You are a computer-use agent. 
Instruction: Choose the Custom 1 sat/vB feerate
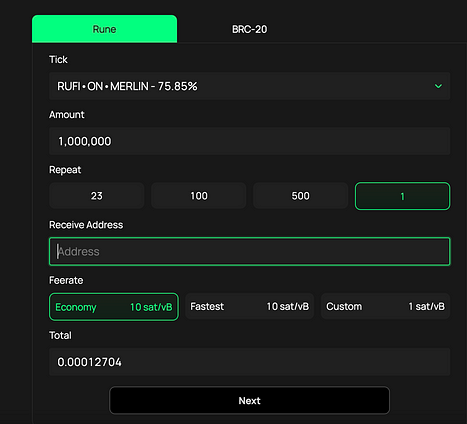tap(385, 306)
